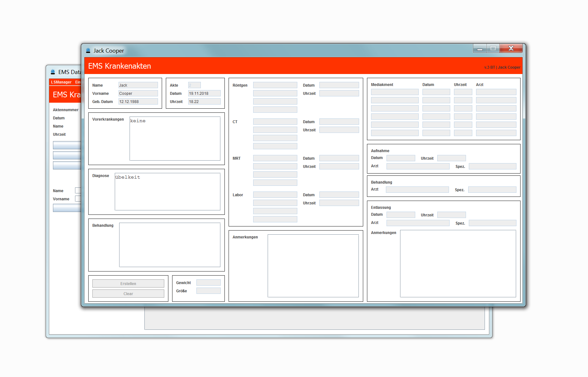Click the EMS Data window title icon
Screen dimensions: 588x377
pos(53,72)
